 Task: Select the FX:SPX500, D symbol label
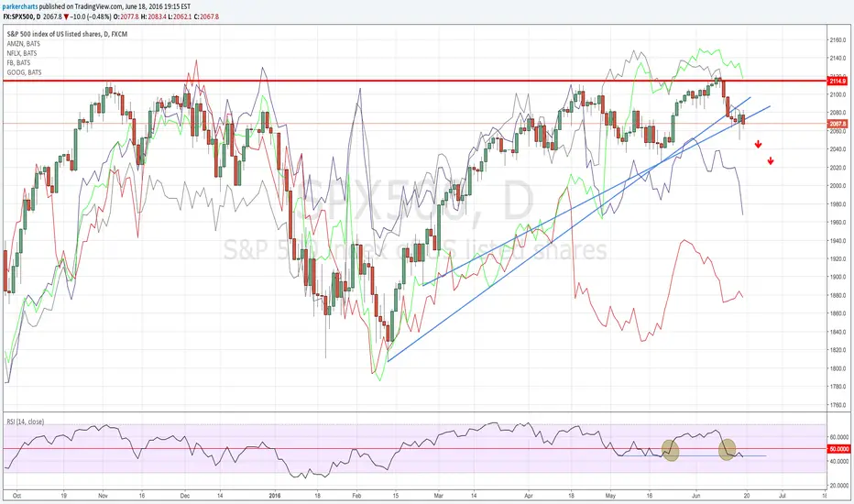click(21, 16)
